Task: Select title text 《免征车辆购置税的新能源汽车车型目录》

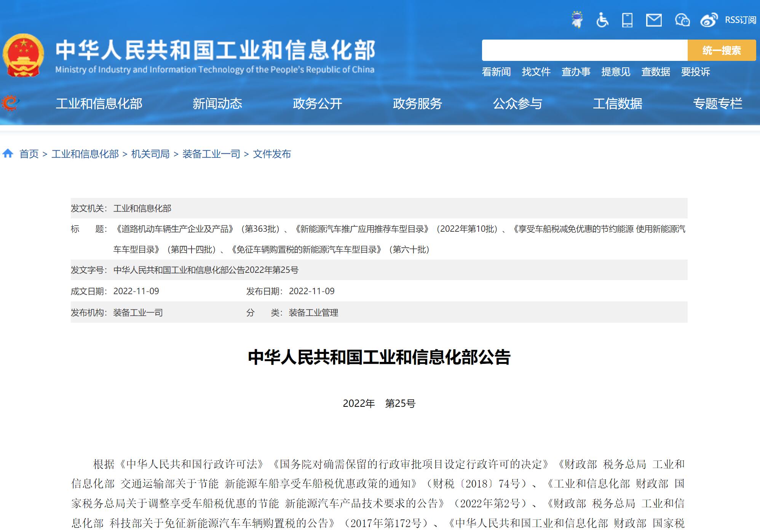Action: pos(307,250)
